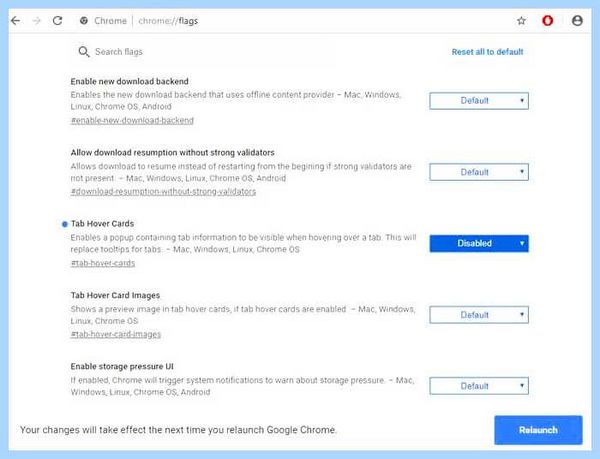Reload the page with refresh icon
The width and height of the screenshot is (600, 459).
57,21
